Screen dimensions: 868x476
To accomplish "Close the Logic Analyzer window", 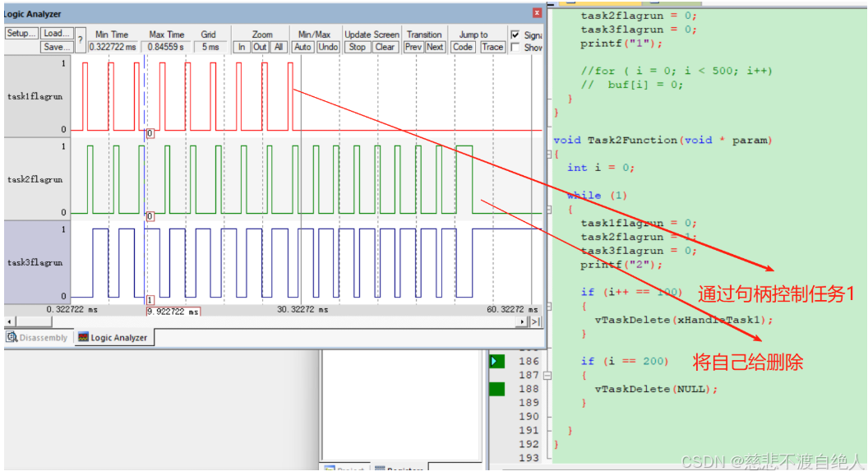I will [537, 12].
